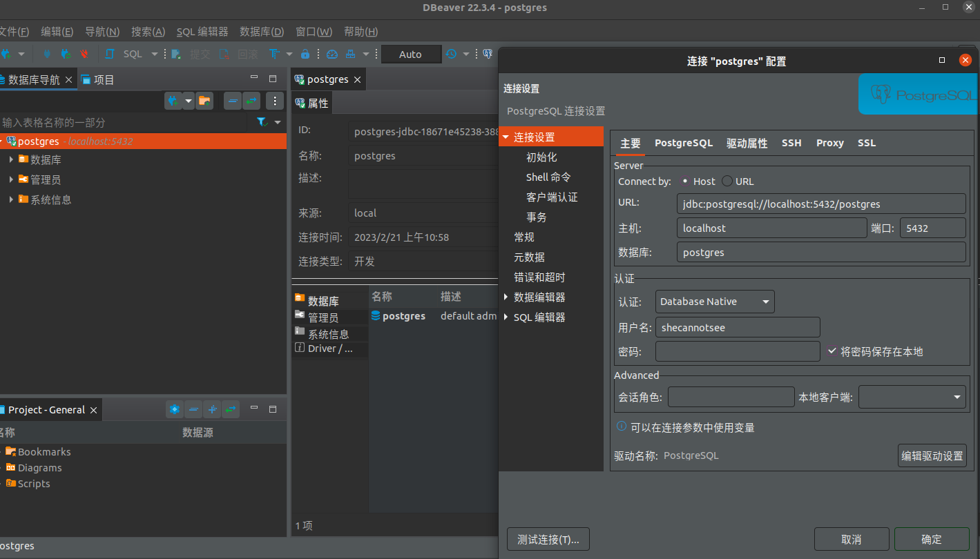Click the collapse all icon in Project panel
Image resolution: width=980 pixels, height=559 pixels.
(193, 409)
